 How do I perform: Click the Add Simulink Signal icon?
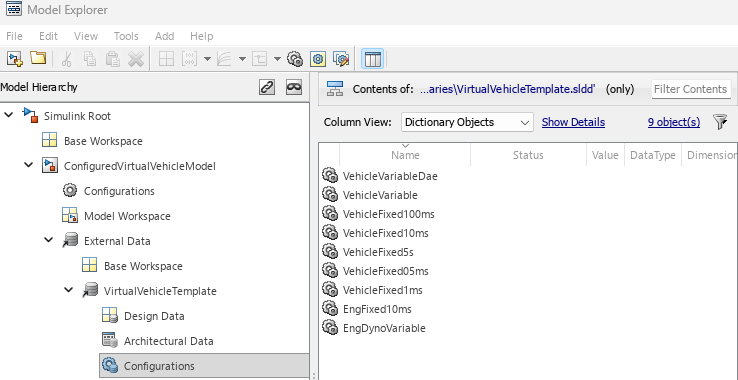[225, 59]
